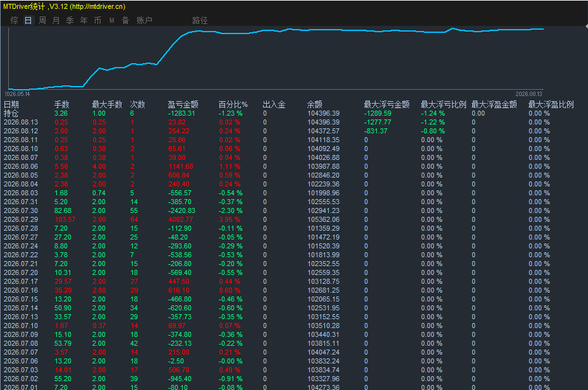Click the 百分比% column header
The width and height of the screenshot is (588, 390).
click(233, 104)
